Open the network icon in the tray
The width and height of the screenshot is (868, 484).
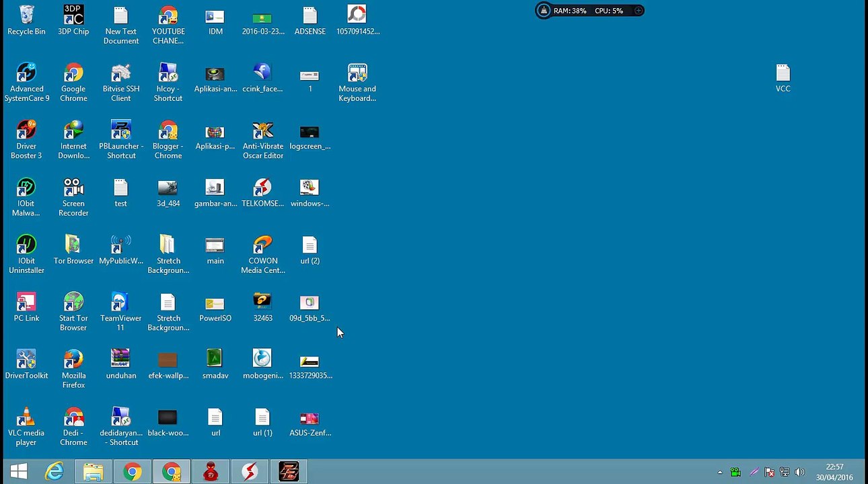pyautogui.click(x=785, y=473)
